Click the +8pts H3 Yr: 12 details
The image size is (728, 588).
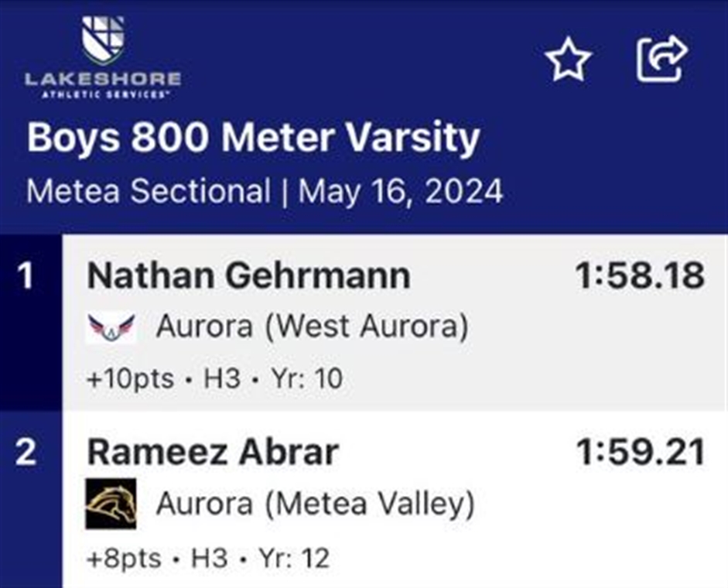coord(208,558)
